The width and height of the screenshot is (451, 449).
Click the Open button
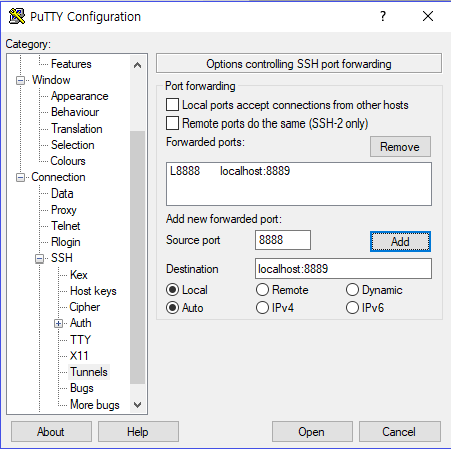[x=312, y=432]
